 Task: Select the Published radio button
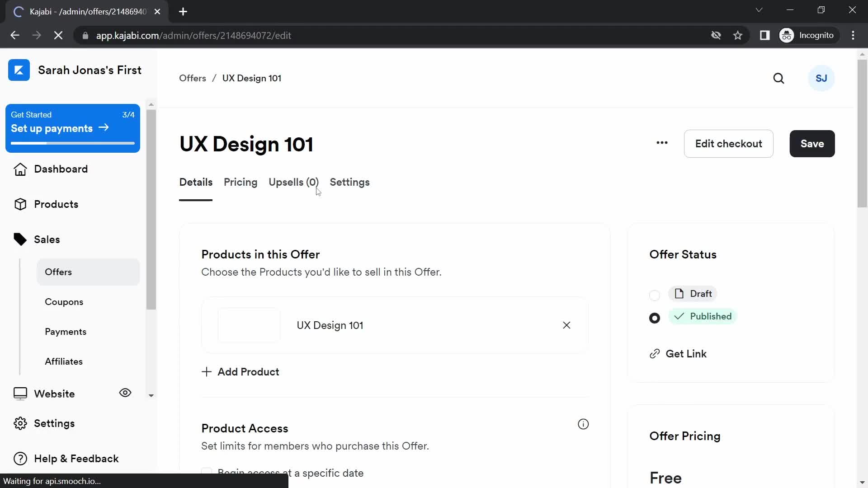pyautogui.click(x=654, y=318)
